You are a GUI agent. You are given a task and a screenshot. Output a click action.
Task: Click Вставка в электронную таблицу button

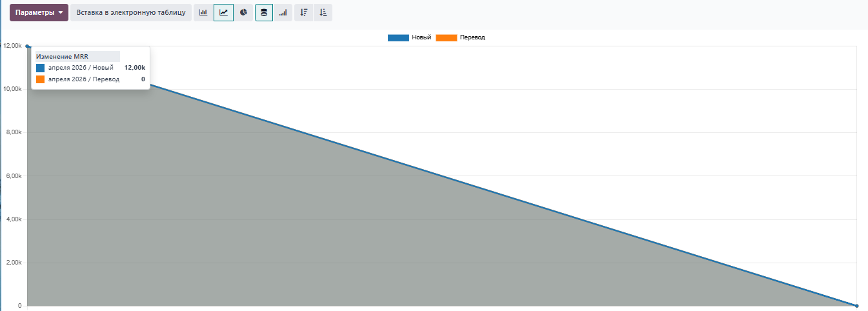click(131, 12)
